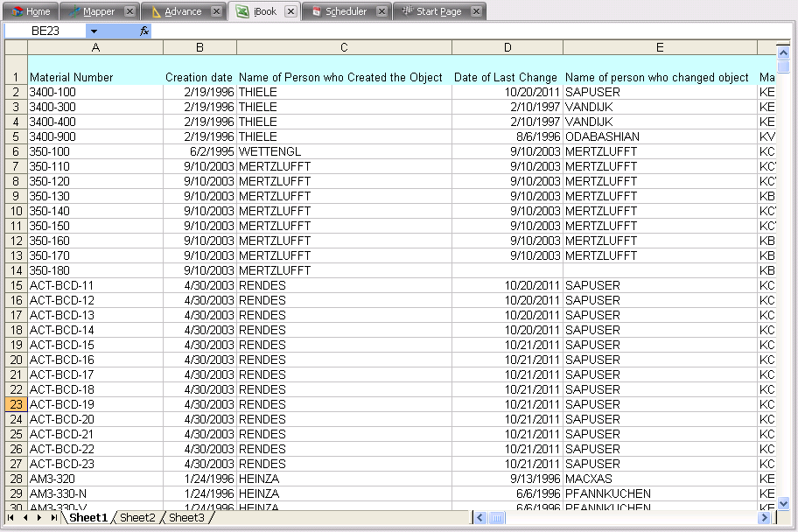Go to last sheet navigation arrow
This screenshot has width=798, height=532.
point(54,518)
